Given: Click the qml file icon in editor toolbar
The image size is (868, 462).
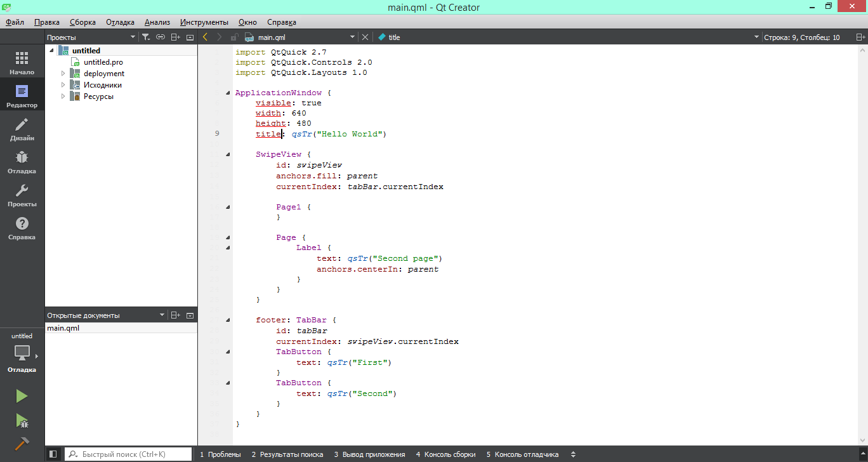Looking at the screenshot, I should point(249,37).
